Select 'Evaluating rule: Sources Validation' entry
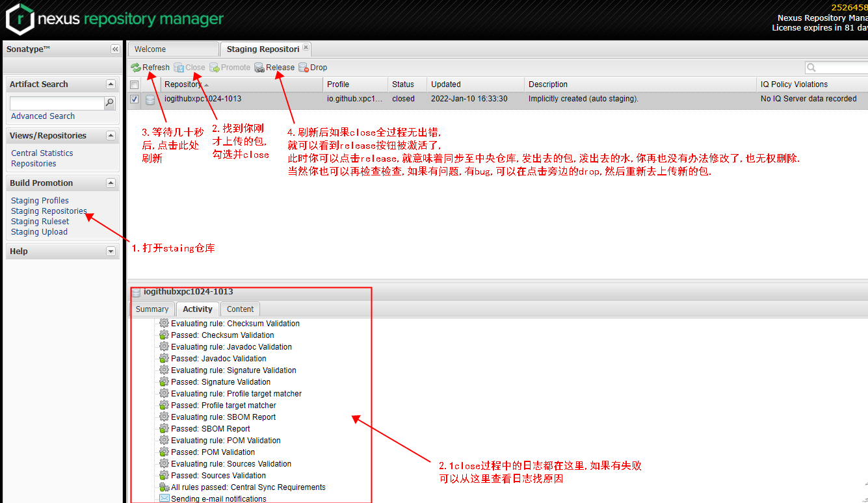The image size is (868, 503). click(x=231, y=464)
